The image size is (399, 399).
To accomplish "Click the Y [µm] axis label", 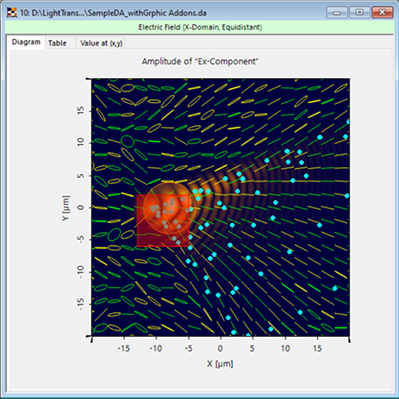I will click(x=66, y=208).
